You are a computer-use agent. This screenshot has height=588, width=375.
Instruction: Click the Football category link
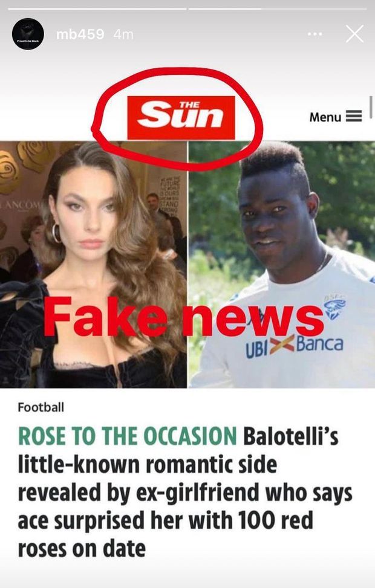(41, 407)
